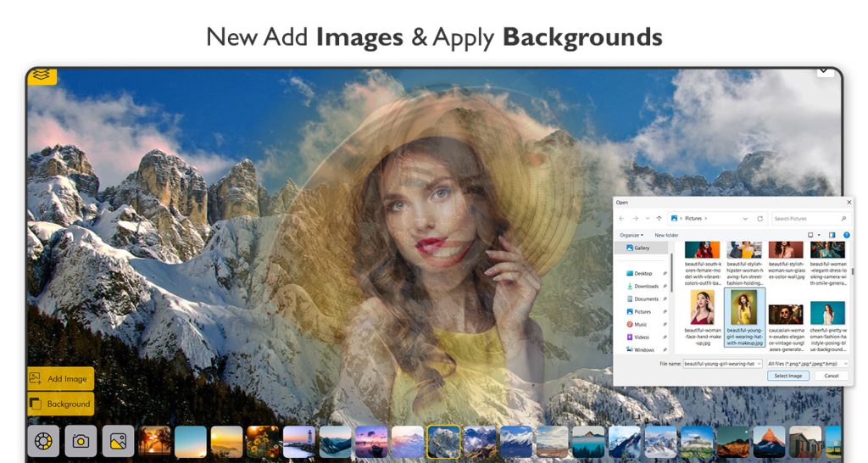Select cheerful-pretty-woman blue background file
This screenshot has height=463, width=868.
[x=828, y=326]
